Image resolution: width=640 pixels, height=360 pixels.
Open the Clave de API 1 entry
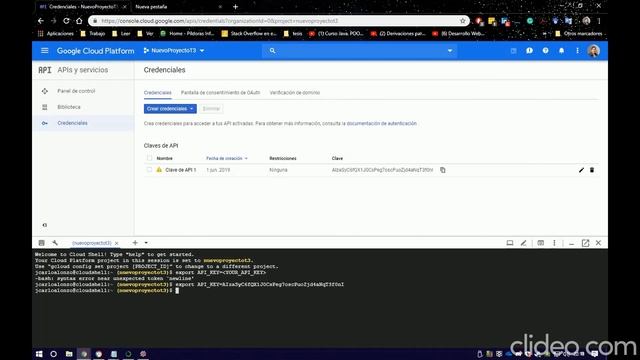click(x=180, y=170)
